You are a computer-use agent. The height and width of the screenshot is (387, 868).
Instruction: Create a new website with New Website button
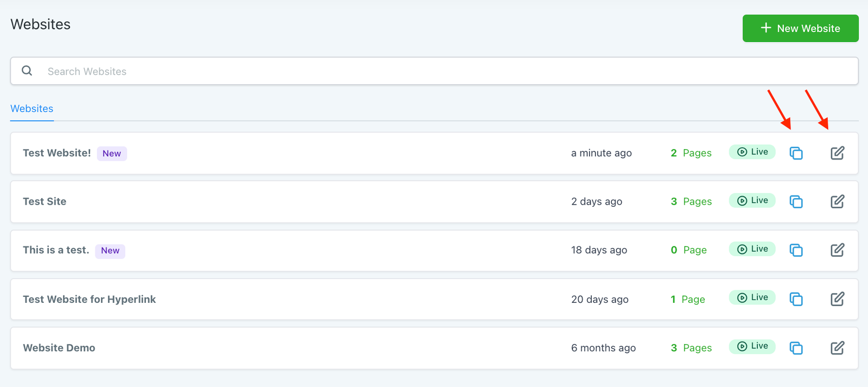click(800, 28)
